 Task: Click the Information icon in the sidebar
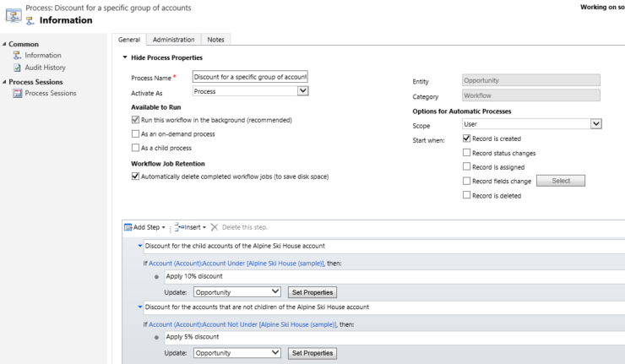point(17,56)
